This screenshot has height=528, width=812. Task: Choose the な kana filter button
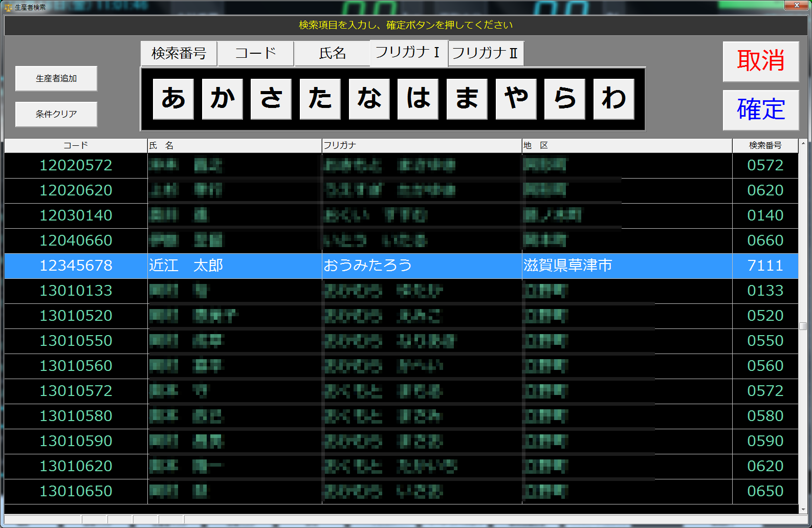(x=369, y=99)
